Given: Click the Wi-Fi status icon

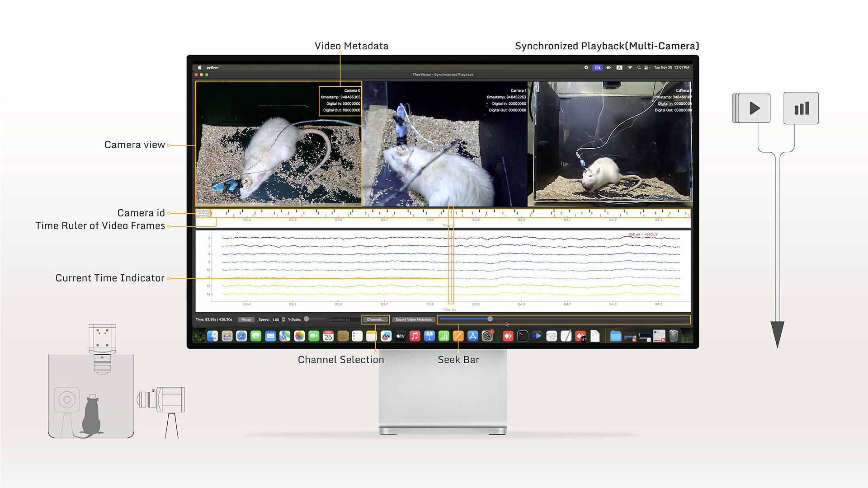Looking at the screenshot, I should point(630,68).
